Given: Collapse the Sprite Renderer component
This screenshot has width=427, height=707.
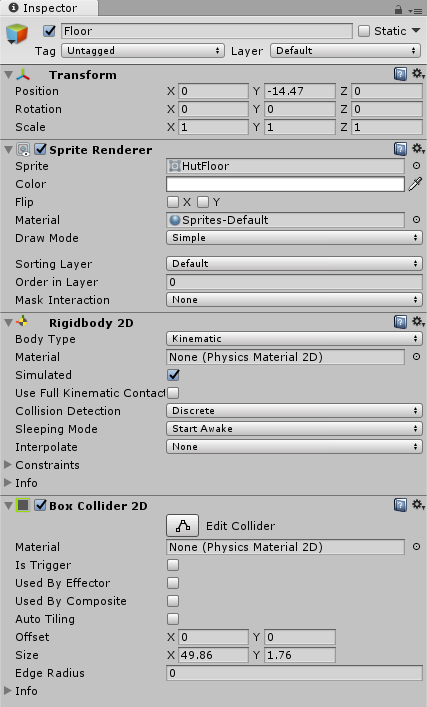Looking at the screenshot, I should tap(8, 149).
